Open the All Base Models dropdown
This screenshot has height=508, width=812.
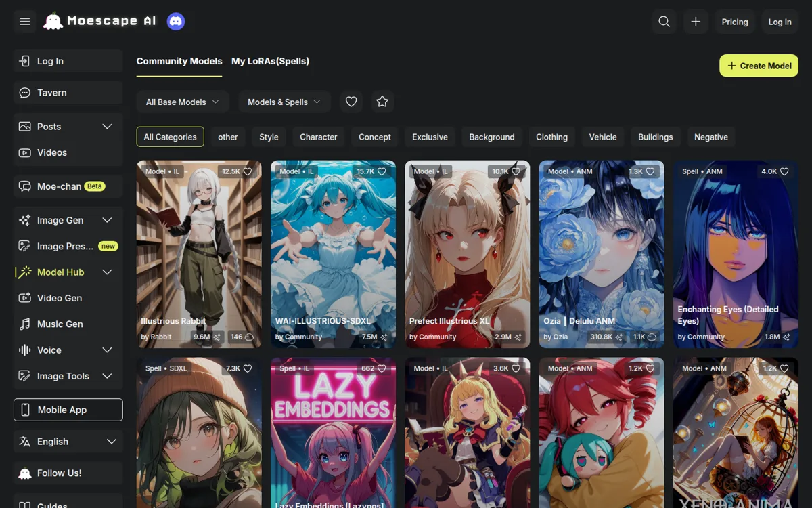click(183, 102)
